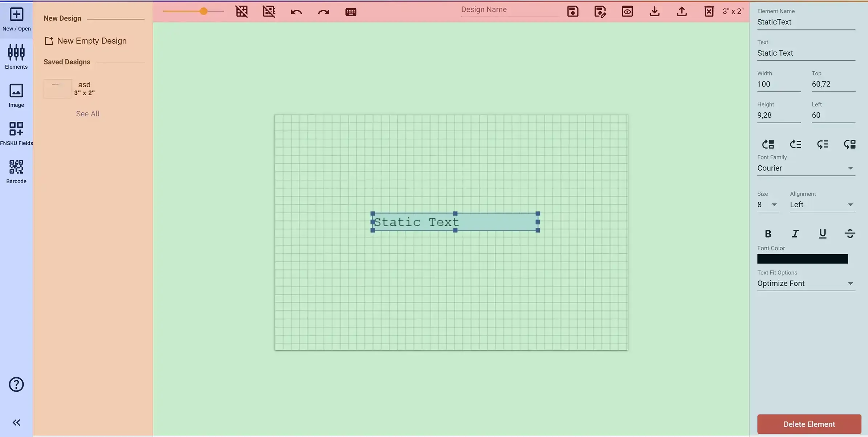
Task: Open the black Font Color swatch
Action: 802,259
